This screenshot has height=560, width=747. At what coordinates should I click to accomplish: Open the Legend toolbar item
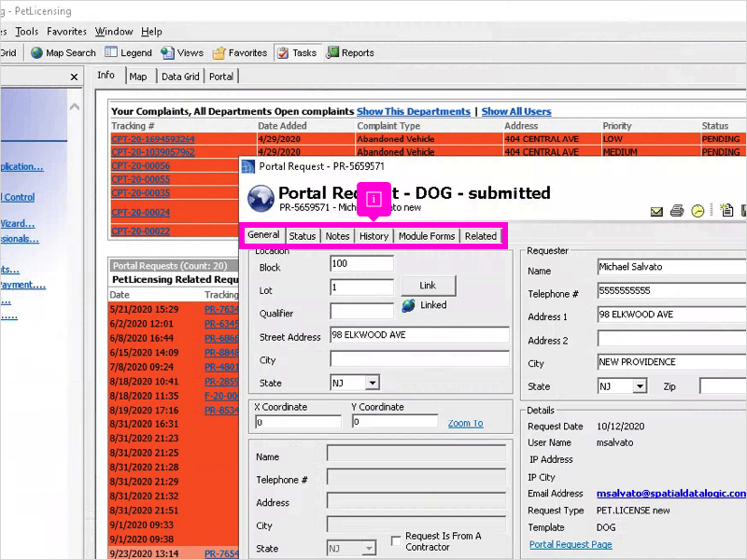[128, 53]
